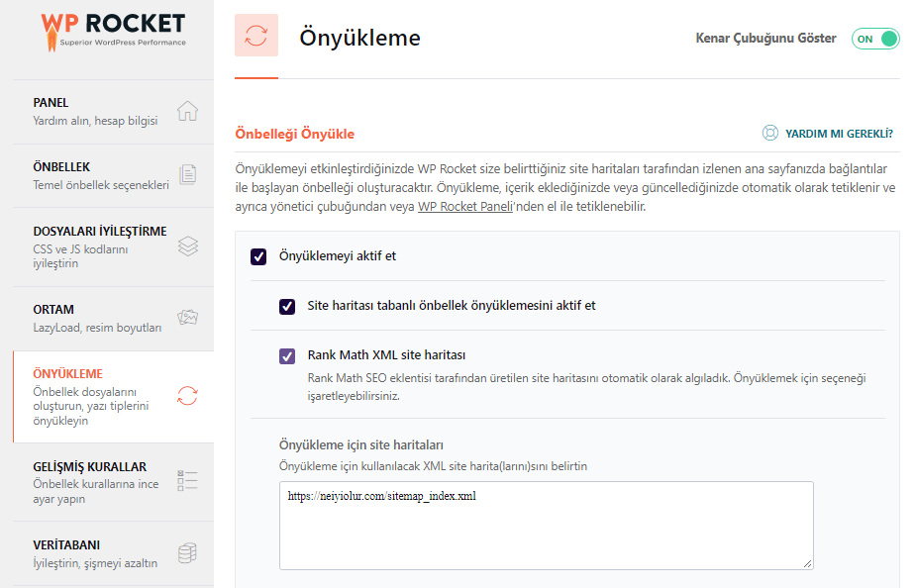Click the Kenar Çubuğunu Göster label
The image size is (916, 588).
[765, 39]
